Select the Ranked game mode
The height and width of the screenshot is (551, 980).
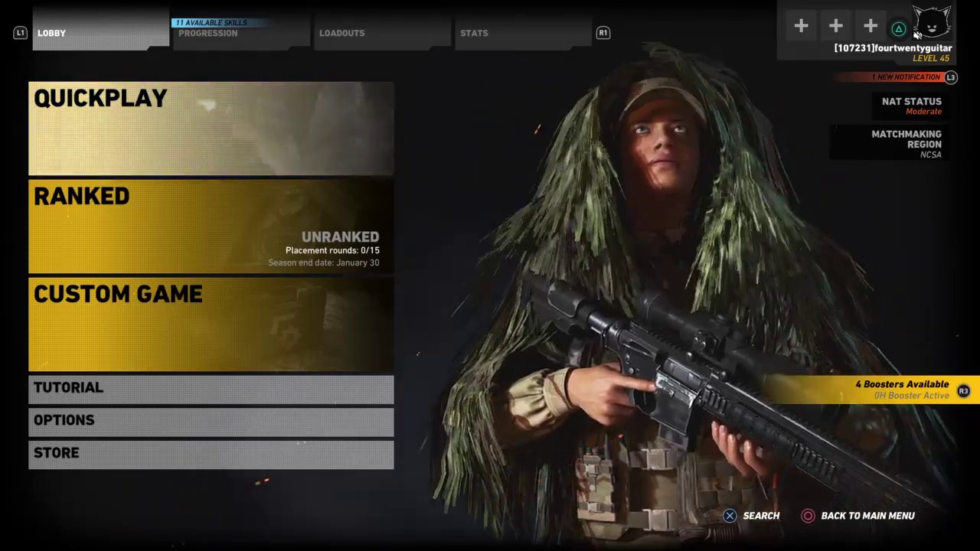211,227
